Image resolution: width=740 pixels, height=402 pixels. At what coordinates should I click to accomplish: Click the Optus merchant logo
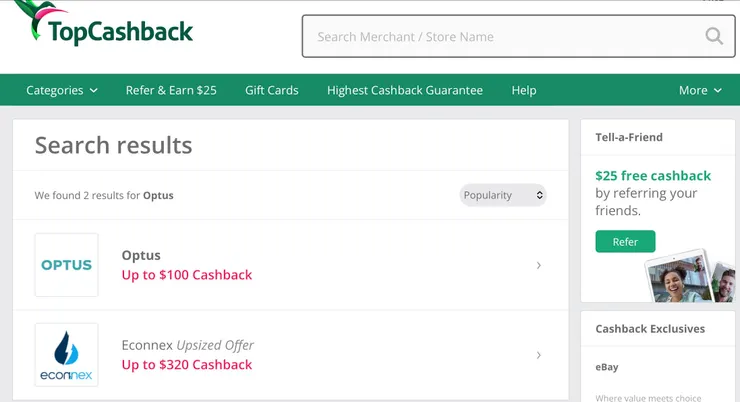tap(66, 265)
